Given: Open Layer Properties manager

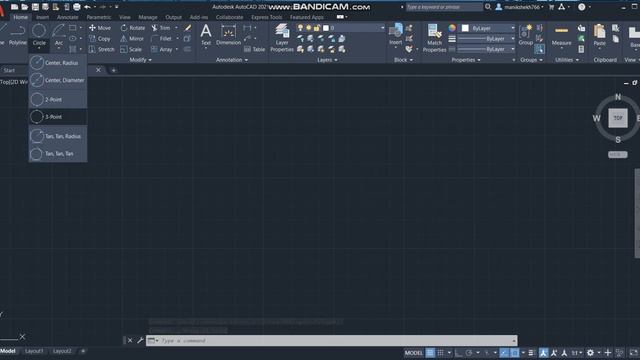Looking at the screenshot, I should pos(282,38).
